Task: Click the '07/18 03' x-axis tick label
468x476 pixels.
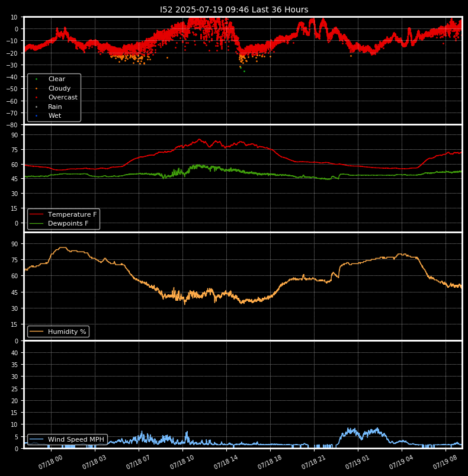Action: 94,462
